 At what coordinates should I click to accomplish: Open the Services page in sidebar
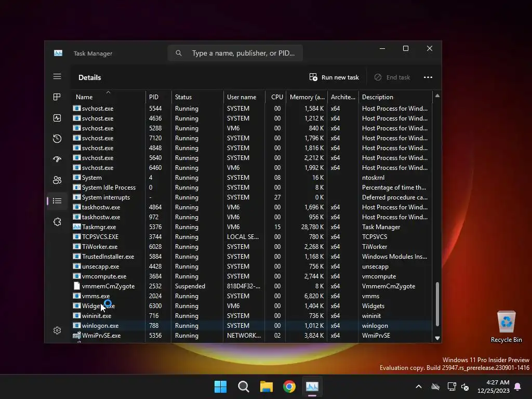(57, 222)
